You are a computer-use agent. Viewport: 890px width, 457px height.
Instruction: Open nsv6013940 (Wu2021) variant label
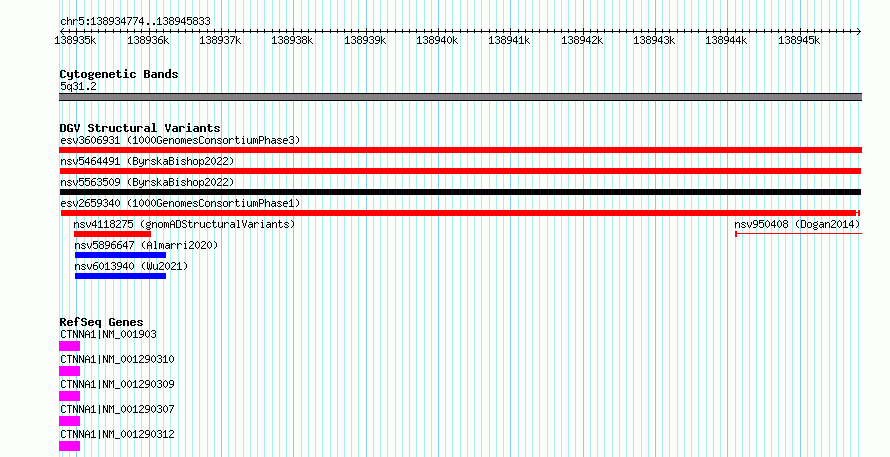pos(131,266)
